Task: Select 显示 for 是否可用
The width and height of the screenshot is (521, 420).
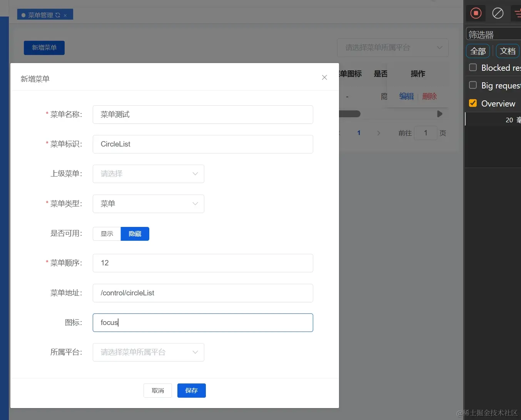Action: tap(107, 234)
